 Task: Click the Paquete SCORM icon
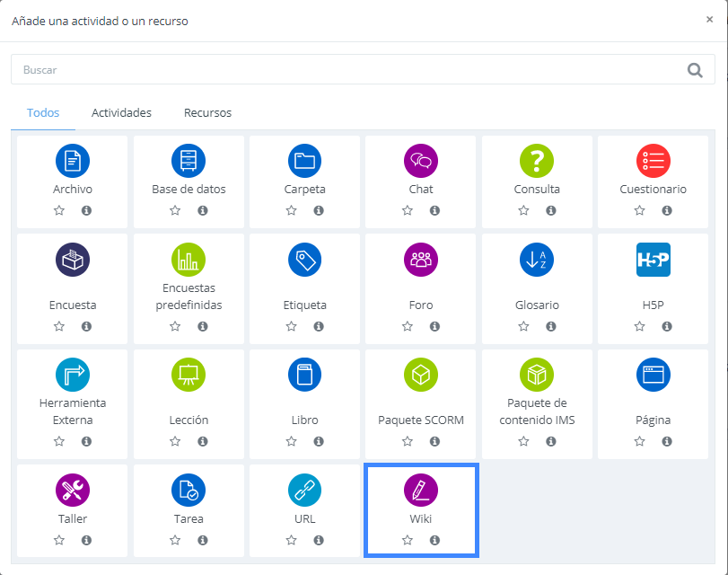coord(421,374)
